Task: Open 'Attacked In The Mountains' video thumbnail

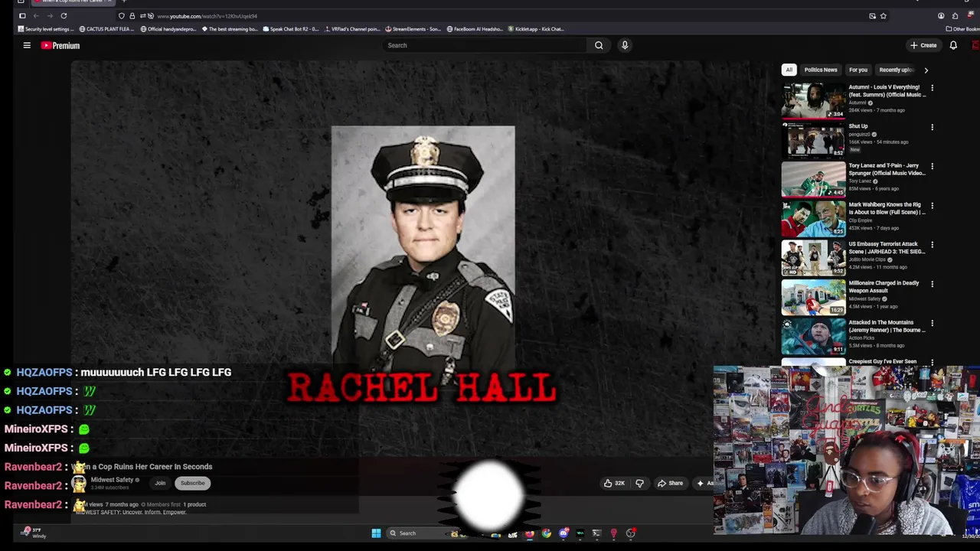Action: [x=813, y=335]
